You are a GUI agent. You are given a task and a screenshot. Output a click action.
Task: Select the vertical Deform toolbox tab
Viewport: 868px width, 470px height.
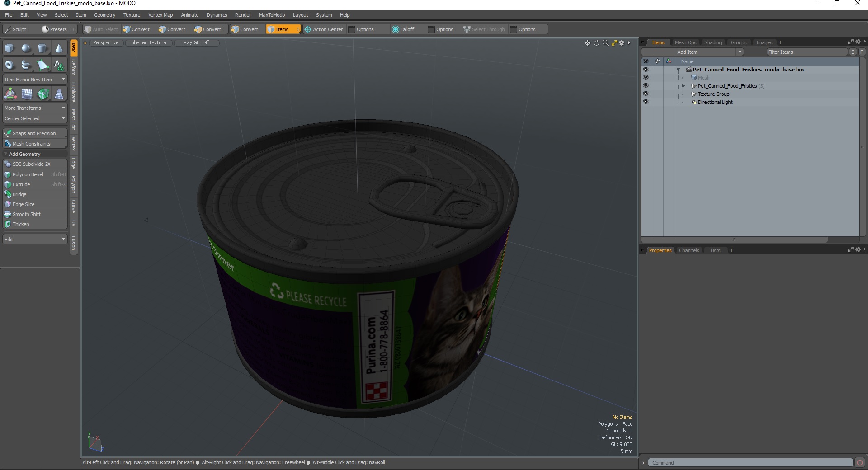pos(74,67)
